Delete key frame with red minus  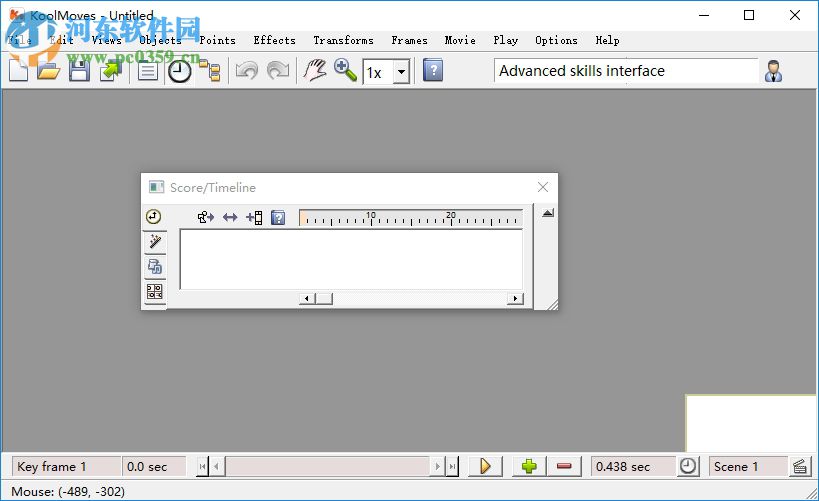[x=564, y=467]
